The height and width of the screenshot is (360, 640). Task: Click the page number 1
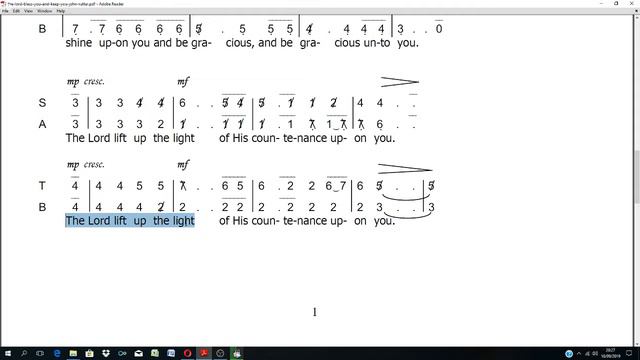click(x=314, y=312)
